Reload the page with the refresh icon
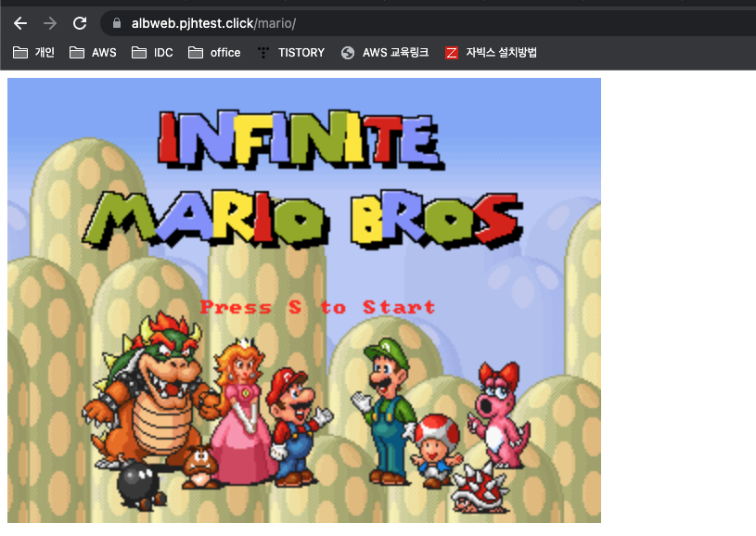756x536 pixels. 80,23
